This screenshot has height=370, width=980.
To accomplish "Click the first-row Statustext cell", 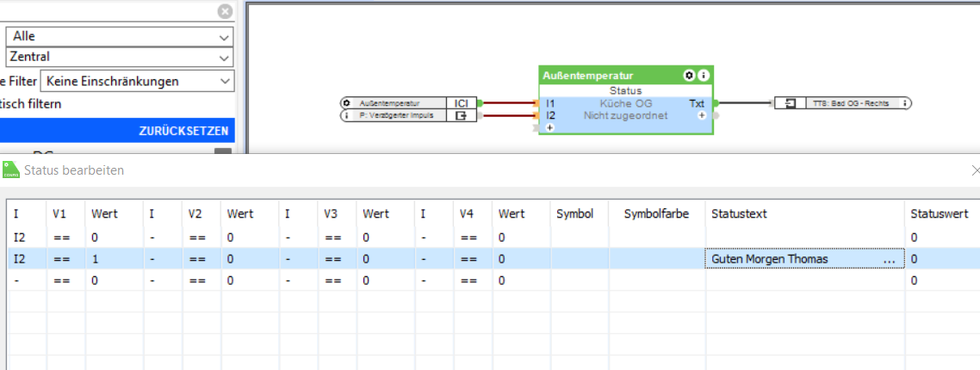I will tap(805, 237).
